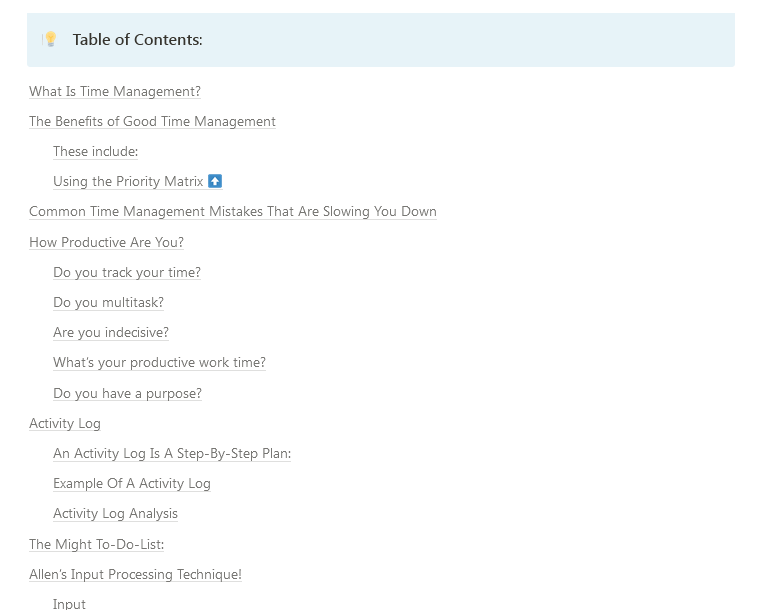The height and width of the screenshot is (610, 768).
Task: Open "The Might To-Do-List:" link
Action: point(96,545)
